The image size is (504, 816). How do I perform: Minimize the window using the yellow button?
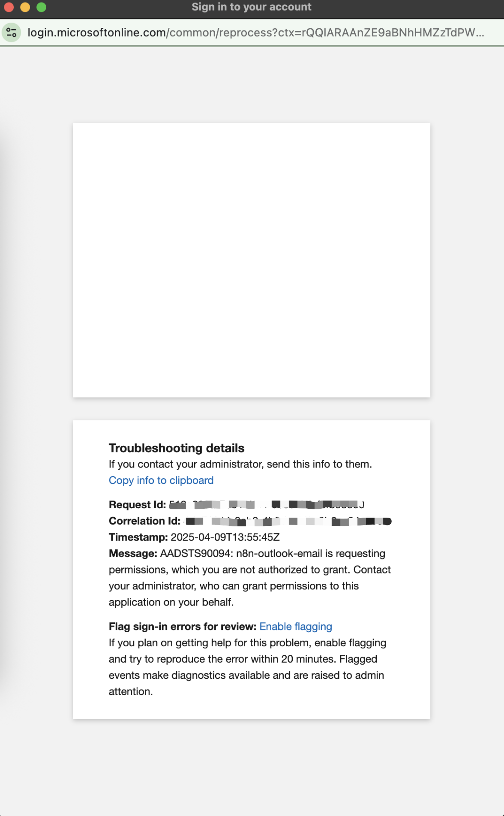[x=25, y=7]
